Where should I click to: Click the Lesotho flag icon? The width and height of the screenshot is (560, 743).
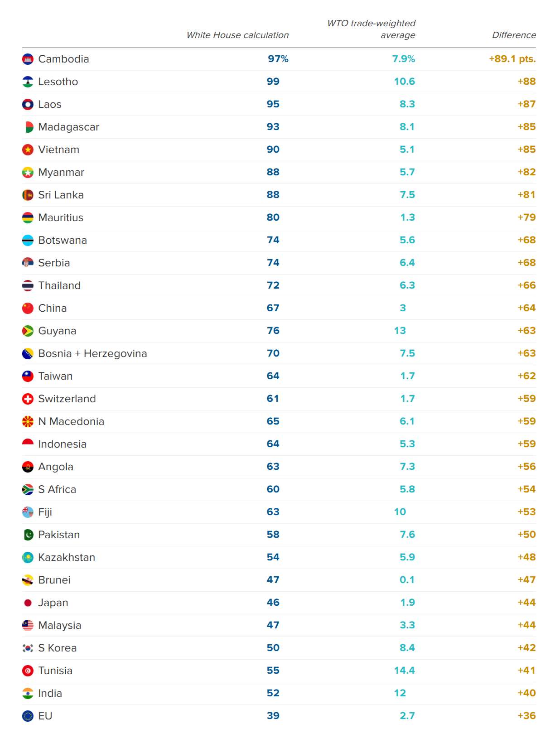coord(28,82)
